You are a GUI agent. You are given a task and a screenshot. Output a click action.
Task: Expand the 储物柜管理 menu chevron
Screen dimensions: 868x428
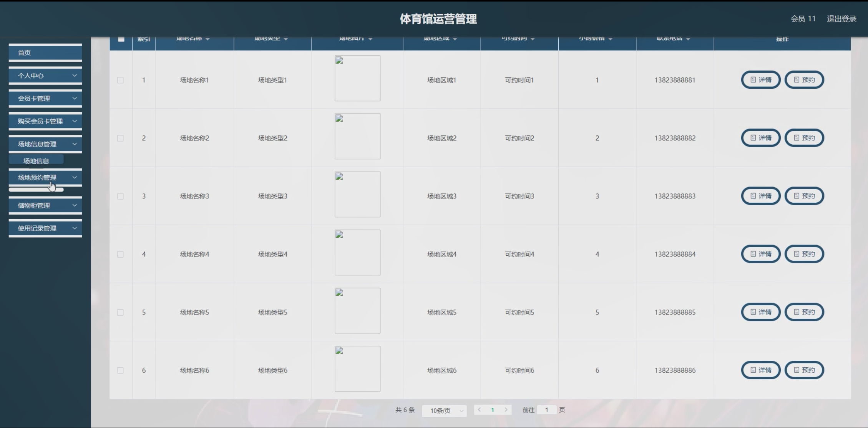(75, 205)
